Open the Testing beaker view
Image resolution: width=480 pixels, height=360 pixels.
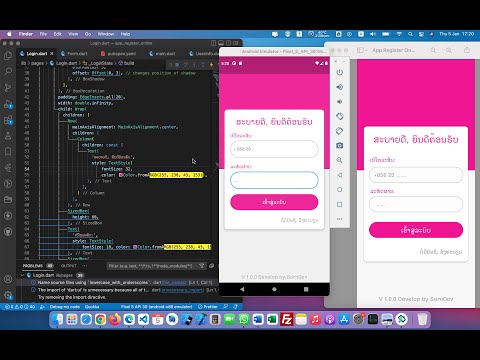(8, 136)
